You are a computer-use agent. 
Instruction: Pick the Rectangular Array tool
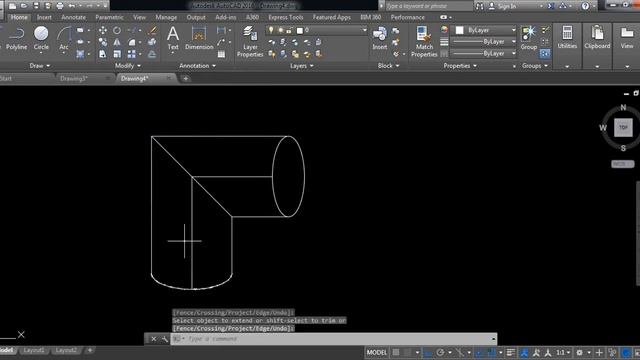pos(131,54)
